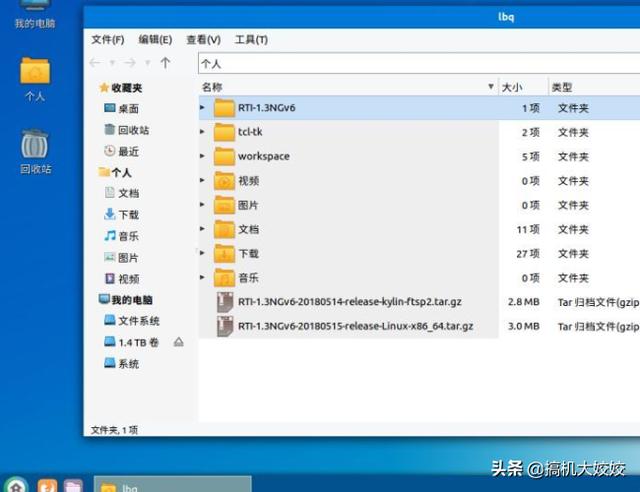Screen dimensions: 640x492
Task: Open 下载 in the sidebar
Action: point(122,214)
